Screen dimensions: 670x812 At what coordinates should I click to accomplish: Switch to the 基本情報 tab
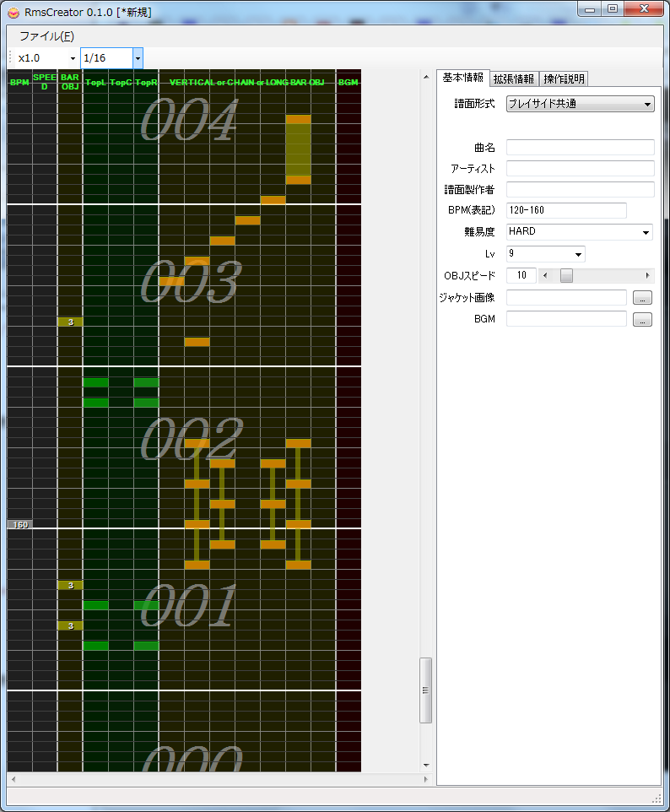pos(462,78)
